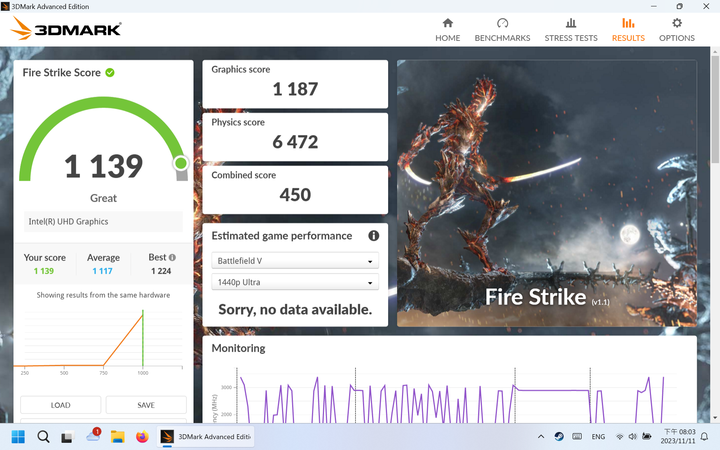Viewport: 720px width, 450px height.
Task: Click the Graphics score value 1 187
Action: pos(295,89)
